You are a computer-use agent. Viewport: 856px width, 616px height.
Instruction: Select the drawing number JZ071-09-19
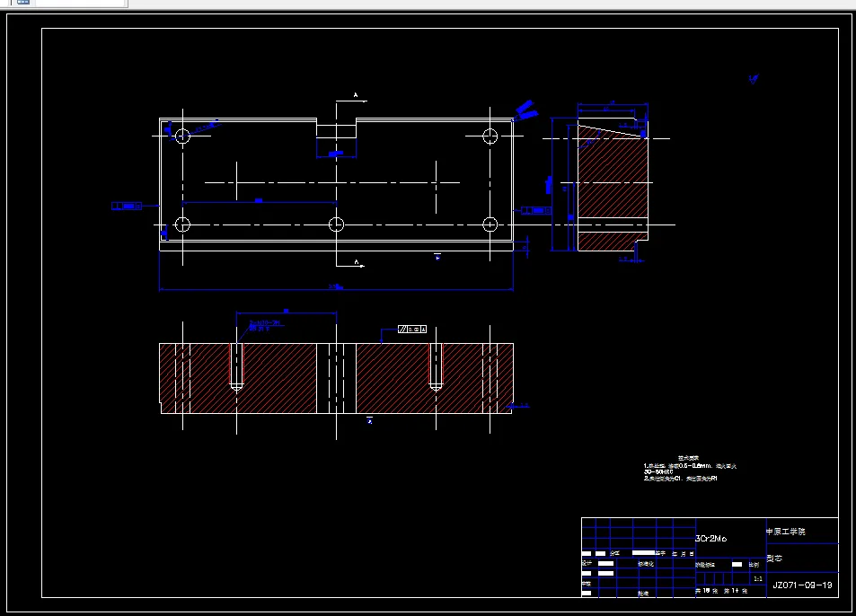click(802, 585)
